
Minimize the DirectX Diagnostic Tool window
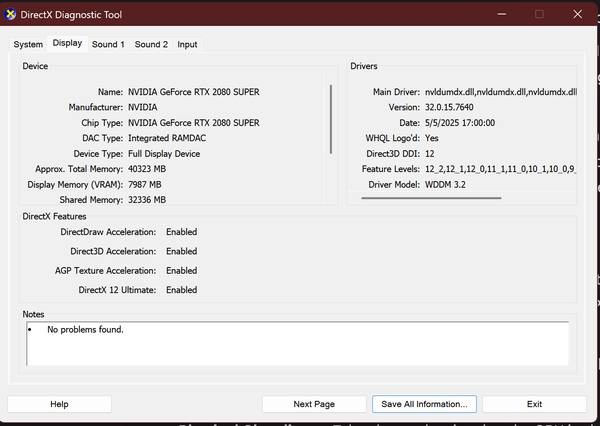493,14
